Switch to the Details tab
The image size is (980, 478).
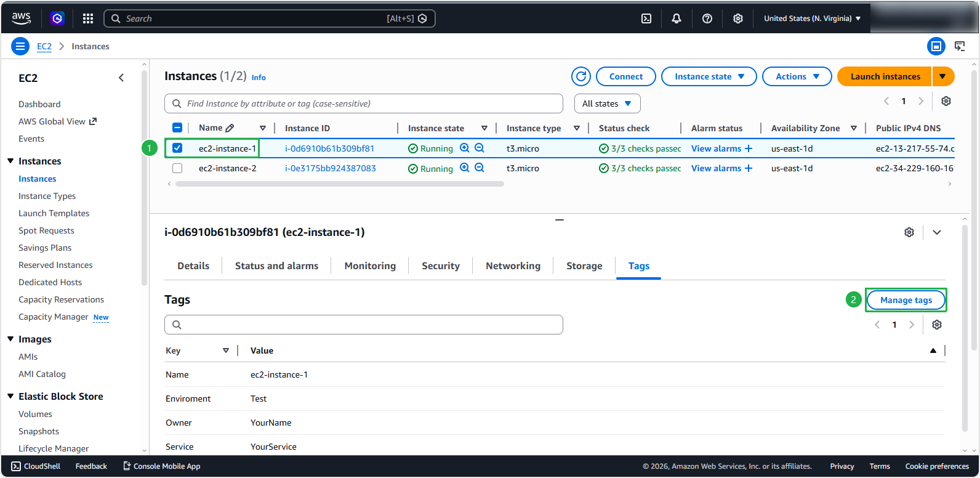pos(193,265)
